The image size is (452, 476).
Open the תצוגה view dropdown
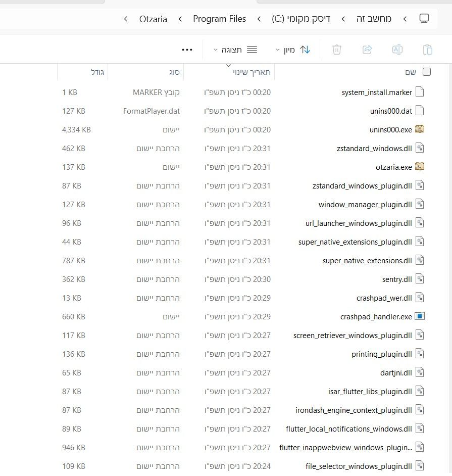click(x=235, y=50)
